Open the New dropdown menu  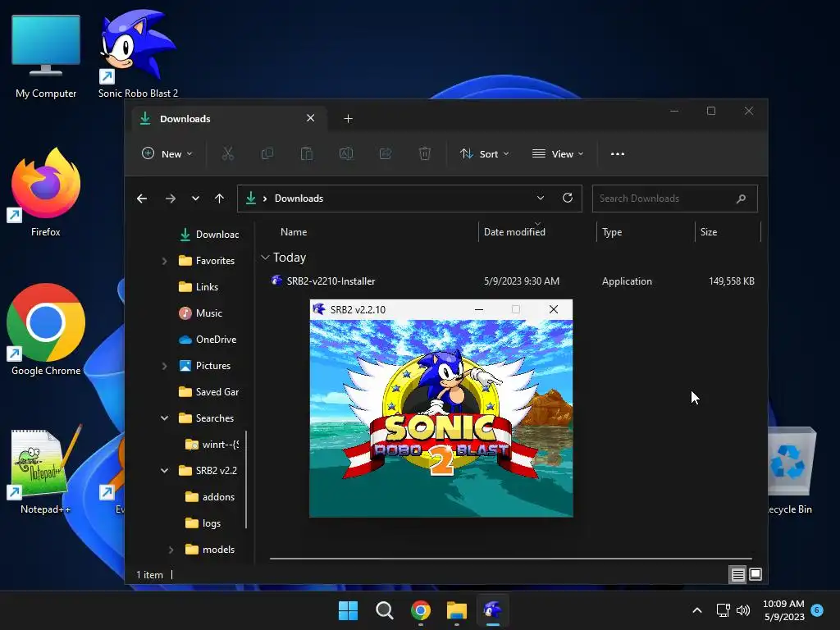coord(167,153)
